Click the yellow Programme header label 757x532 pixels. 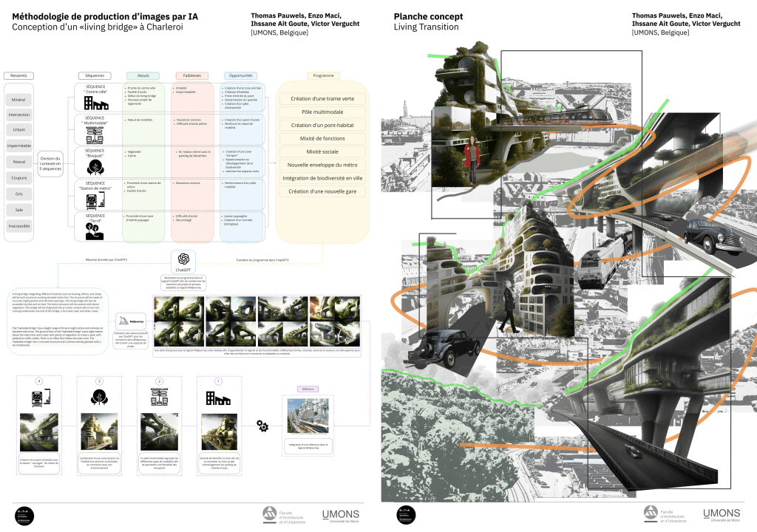coord(322,75)
